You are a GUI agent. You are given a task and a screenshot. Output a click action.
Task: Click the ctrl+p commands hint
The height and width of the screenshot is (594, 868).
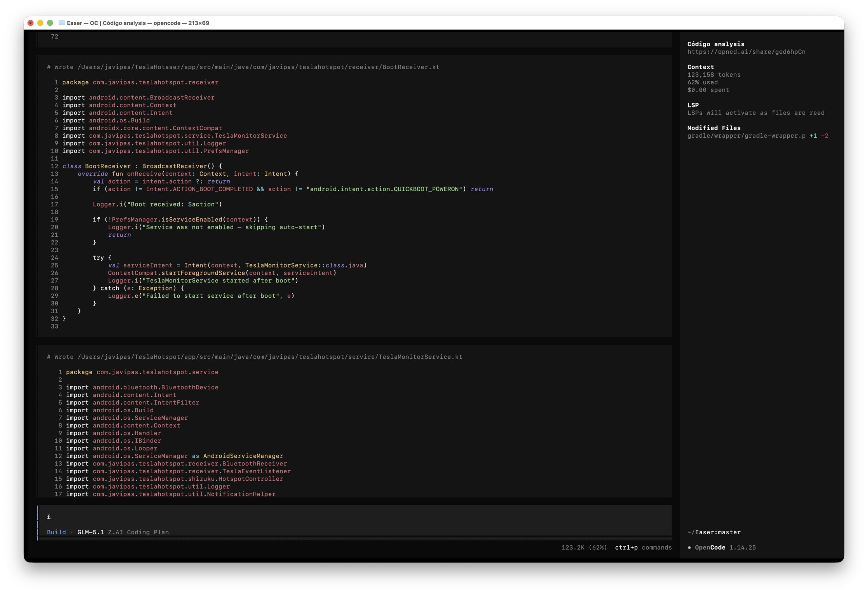click(x=643, y=547)
